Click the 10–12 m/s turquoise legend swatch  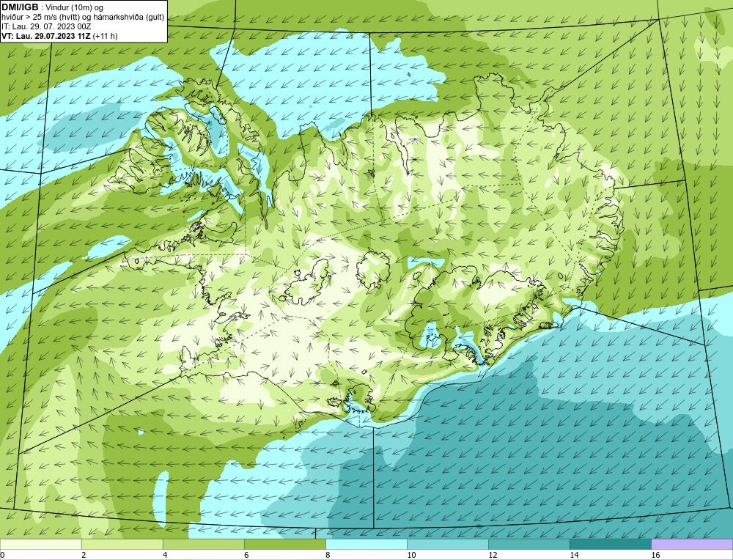pyautogui.click(x=447, y=544)
